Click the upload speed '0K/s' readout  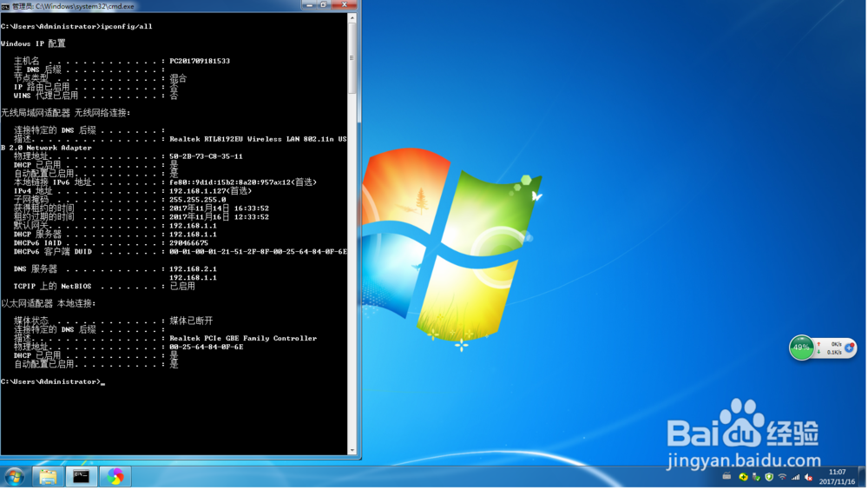click(x=837, y=345)
